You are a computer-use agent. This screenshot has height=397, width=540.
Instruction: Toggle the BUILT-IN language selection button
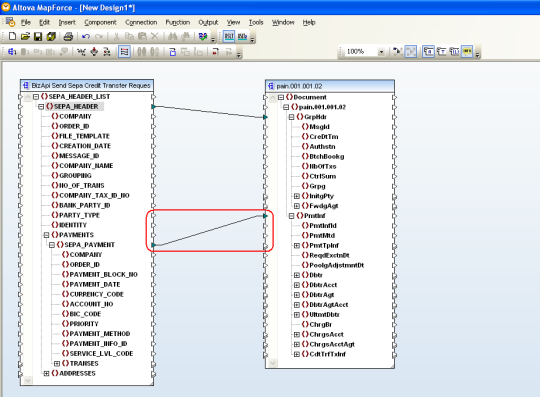coord(229,36)
